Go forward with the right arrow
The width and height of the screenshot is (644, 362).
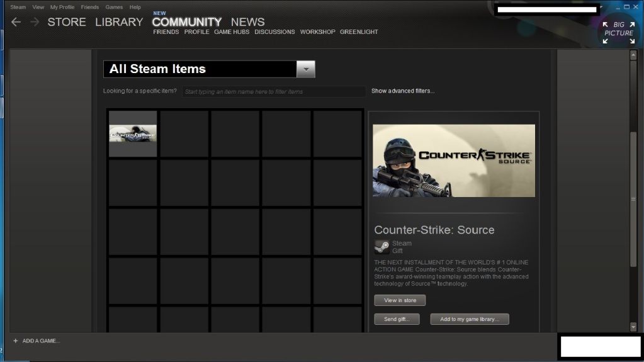coord(35,22)
